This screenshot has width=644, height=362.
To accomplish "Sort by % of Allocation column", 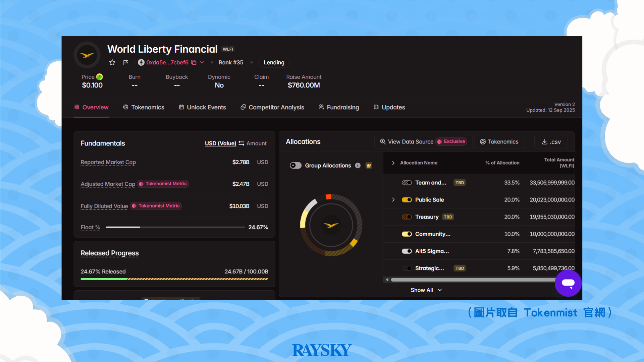I will (x=502, y=163).
